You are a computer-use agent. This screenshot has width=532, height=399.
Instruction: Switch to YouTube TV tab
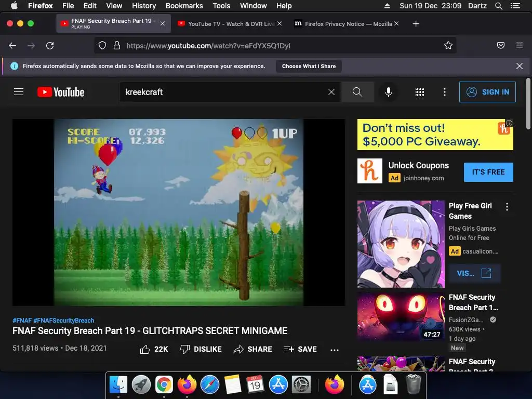[229, 24]
